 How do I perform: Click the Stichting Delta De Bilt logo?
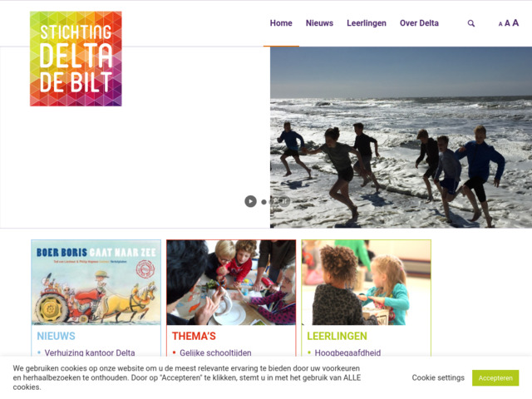click(x=76, y=59)
